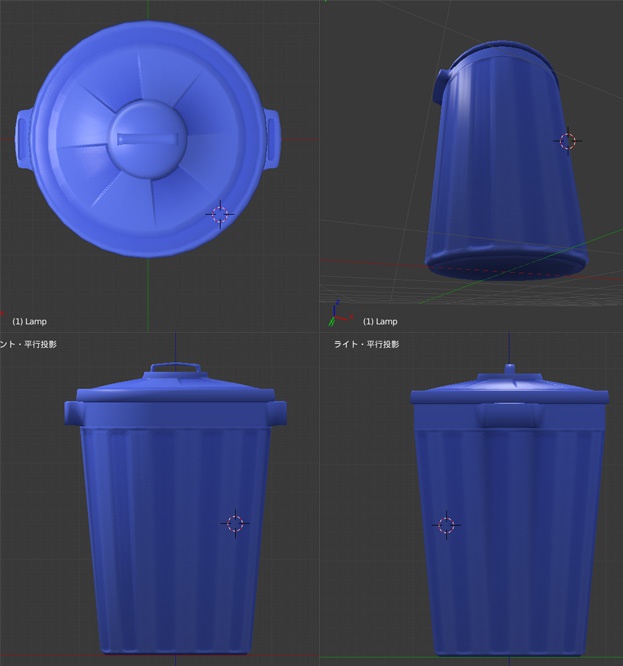623x666 pixels.
Task: Click the "ライト・平行投影" viewport label
Action: click(366, 344)
